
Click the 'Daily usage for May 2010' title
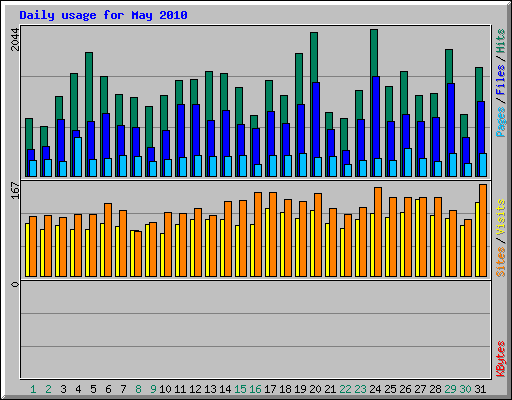pyautogui.click(x=103, y=15)
